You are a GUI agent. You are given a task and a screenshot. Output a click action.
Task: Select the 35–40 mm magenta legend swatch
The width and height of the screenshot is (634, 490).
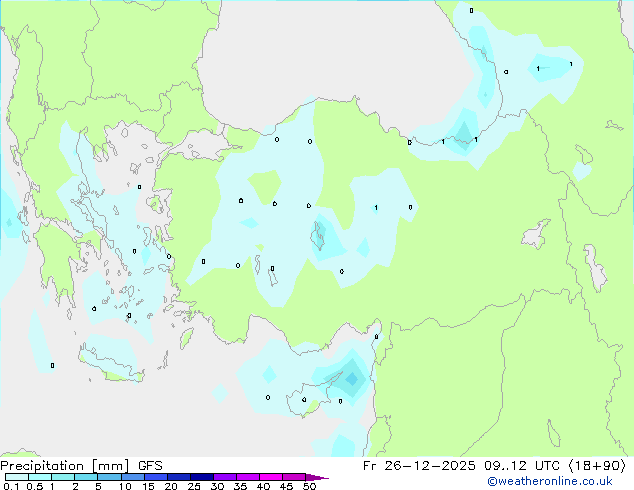coord(248,477)
